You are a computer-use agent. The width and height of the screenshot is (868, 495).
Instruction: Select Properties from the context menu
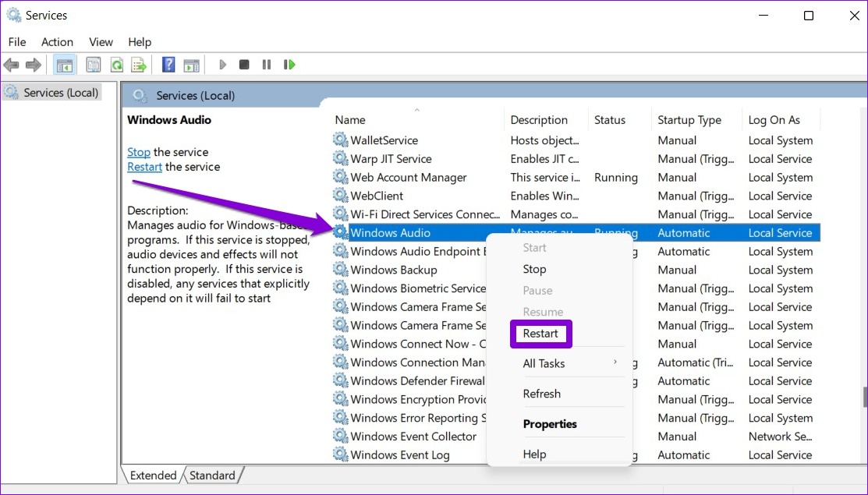tap(550, 424)
